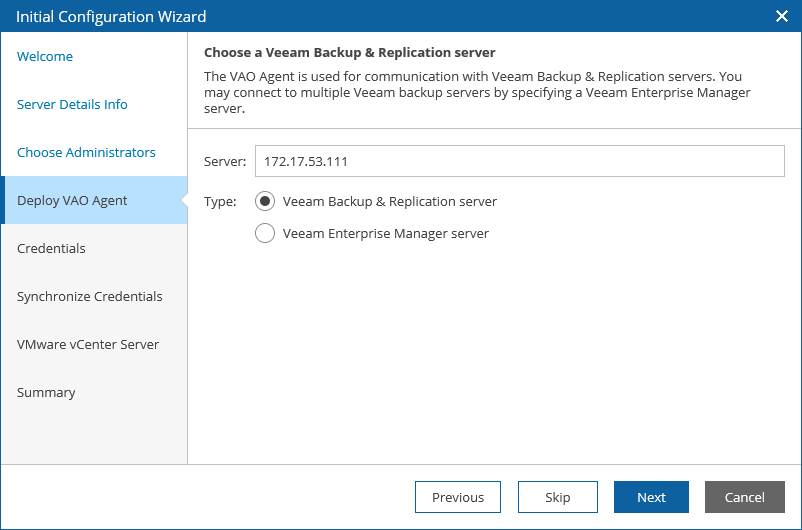Select Veeam Backup & Replication server radio
Image resolution: width=802 pixels, height=530 pixels.
tap(265, 202)
